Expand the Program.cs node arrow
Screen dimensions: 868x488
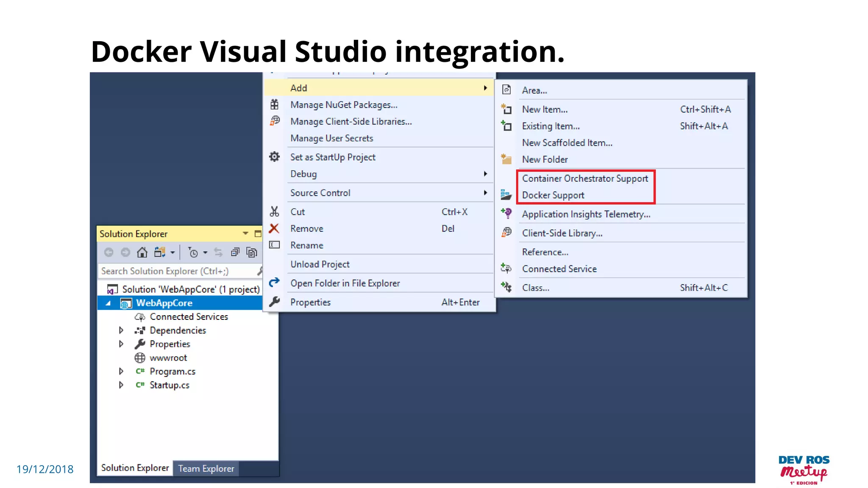coord(121,372)
